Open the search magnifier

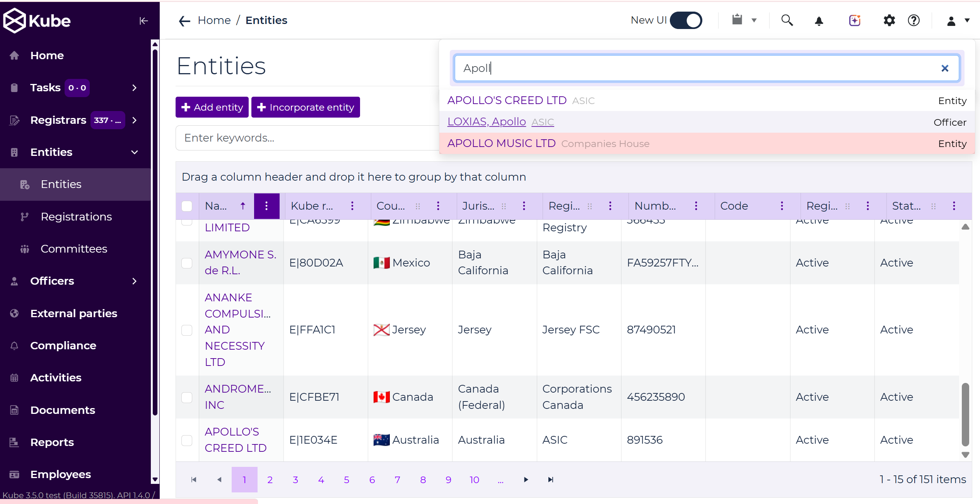(x=787, y=21)
